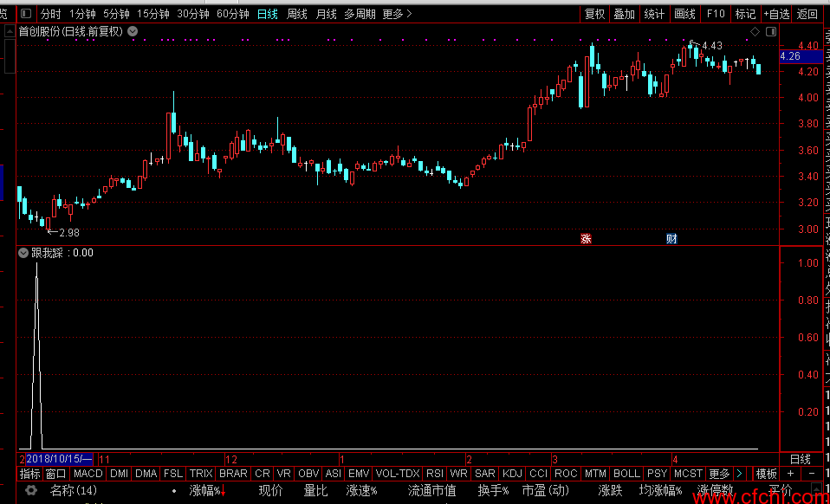Viewport: 830px width, 504px height.
Task: Zoom out chart with minus button
Action: (x=812, y=474)
